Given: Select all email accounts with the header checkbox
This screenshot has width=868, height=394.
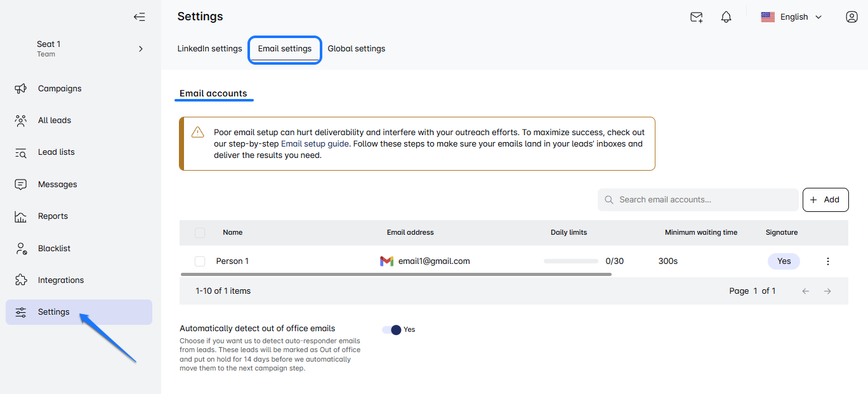Looking at the screenshot, I should click(x=200, y=233).
